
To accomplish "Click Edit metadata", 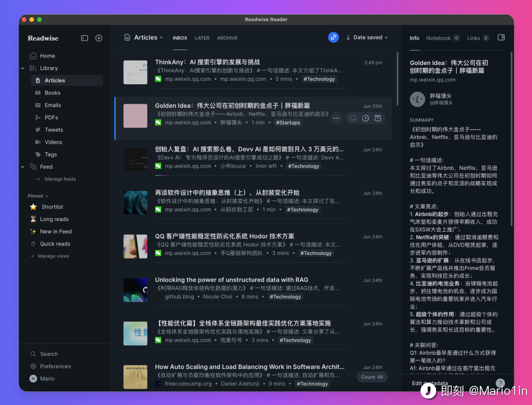I will (430, 383).
